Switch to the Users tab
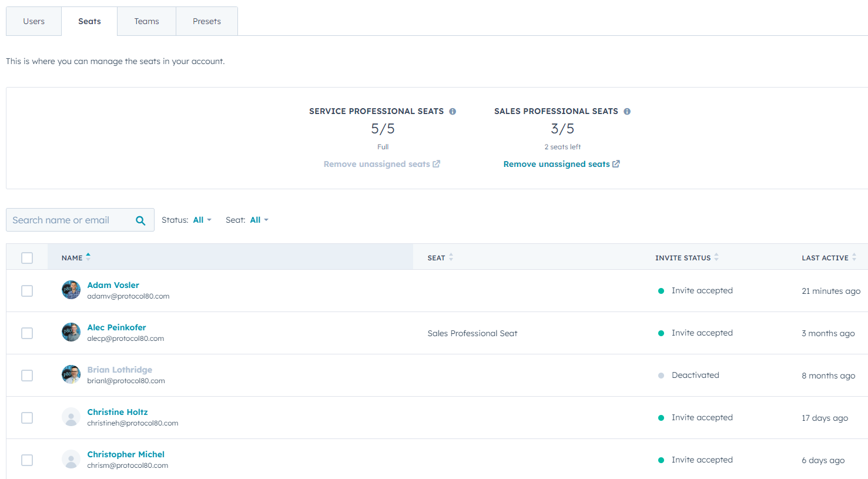 click(33, 21)
